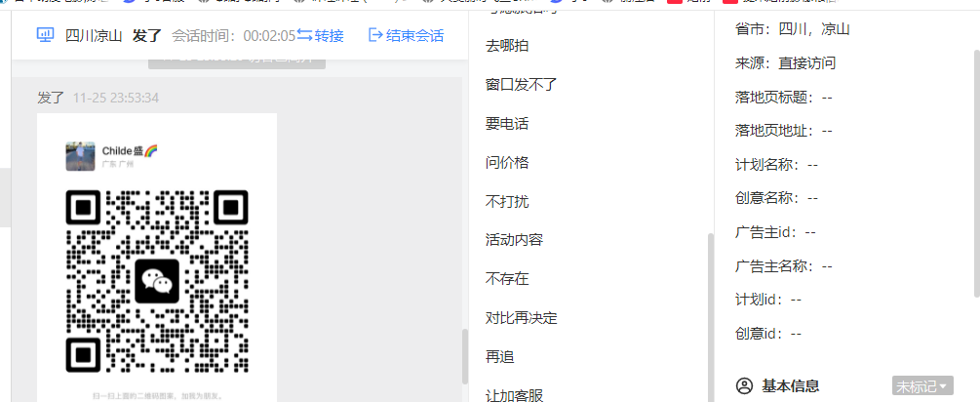Viewport: 980px width, 402px height.
Task: Click the 转接 transfer arrows icon
Action: pos(304,36)
